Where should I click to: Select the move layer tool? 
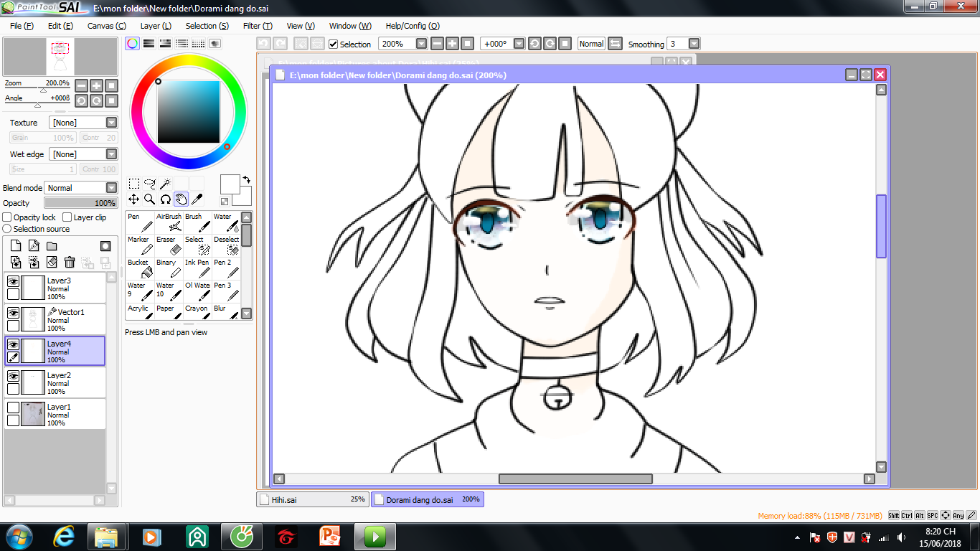(x=134, y=199)
